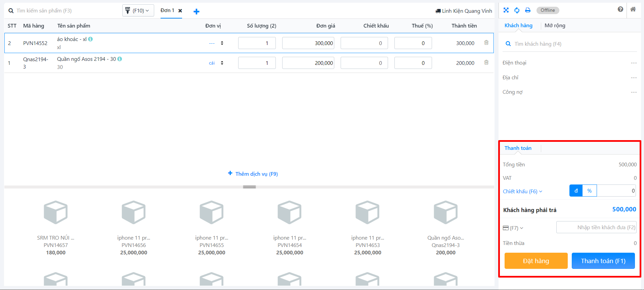Close the Đơn 1 order tab
Viewport: 644px width, 290px height.
(180, 11)
